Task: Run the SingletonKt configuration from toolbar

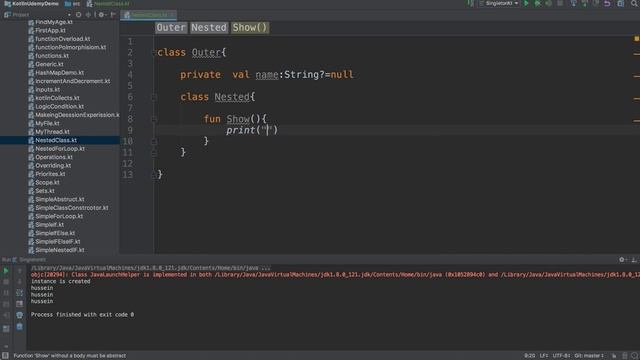Action: pyautogui.click(x=526, y=4)
